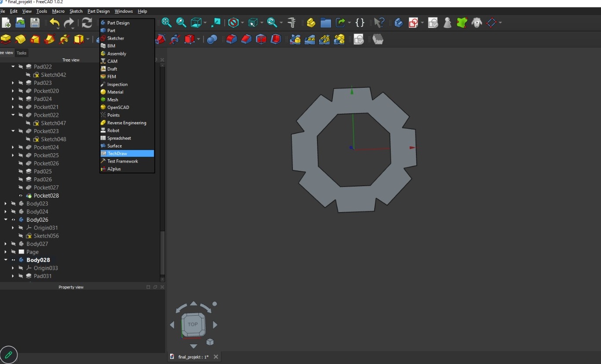Viewport: 601px width, 364px height.
Task: Fit selection in the 3D view
Action: point(181,22)
